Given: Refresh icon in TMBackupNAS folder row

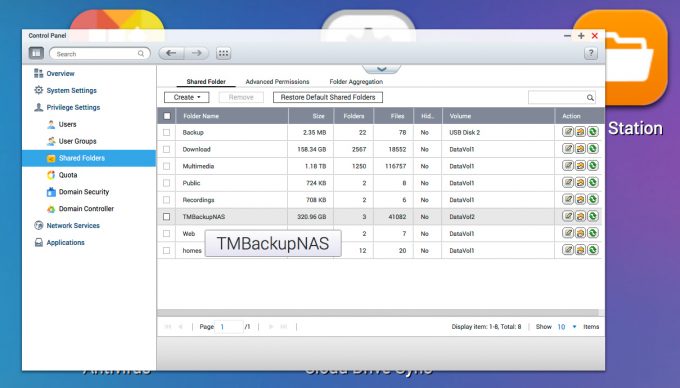Looking at the screenshot, I should pos(593,216).
